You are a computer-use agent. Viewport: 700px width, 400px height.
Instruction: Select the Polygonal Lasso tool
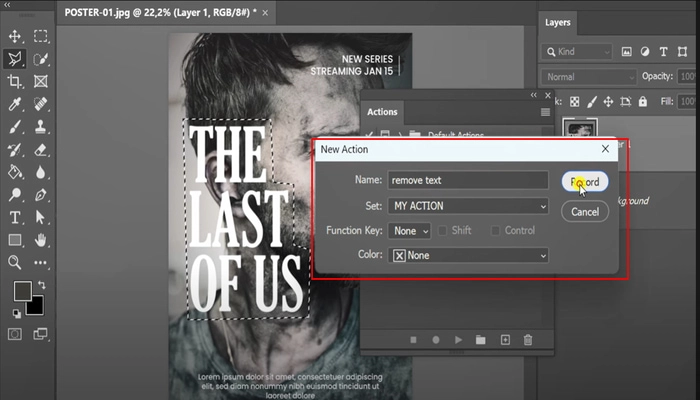point(15,58)
